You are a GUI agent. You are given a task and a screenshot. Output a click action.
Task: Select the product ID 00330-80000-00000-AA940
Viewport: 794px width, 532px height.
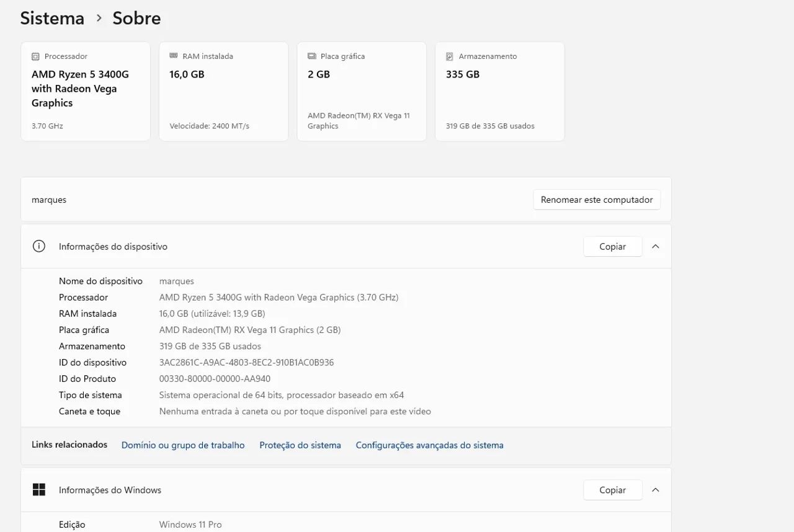(215, 379)
